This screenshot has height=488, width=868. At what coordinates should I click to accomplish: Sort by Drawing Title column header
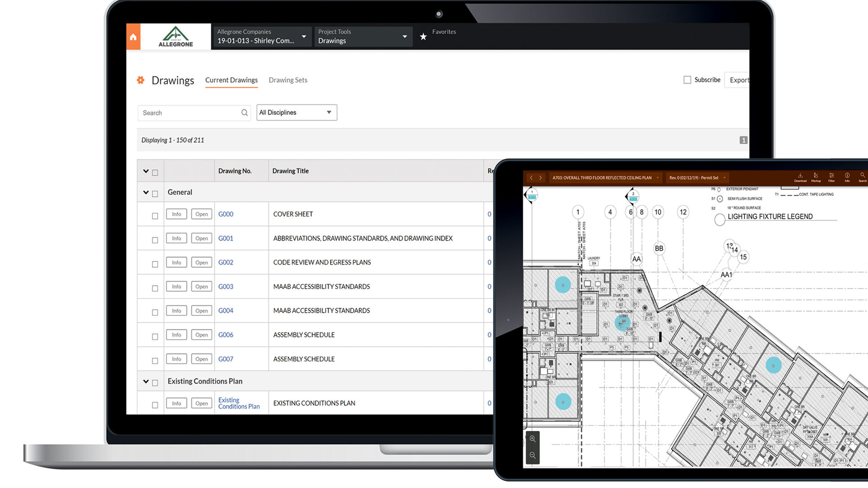point(291,171)
